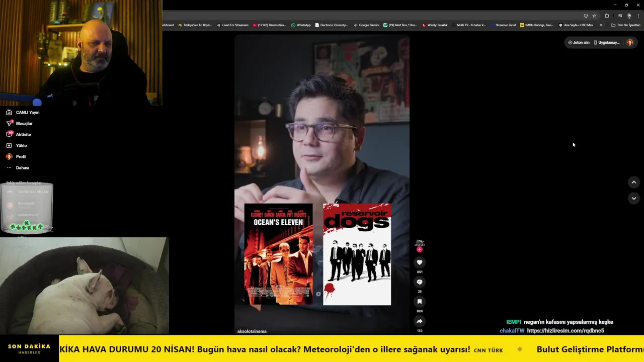Open browser extensions puzzle icon
This screenshot has width=644, height=362.
coord(607,16)
